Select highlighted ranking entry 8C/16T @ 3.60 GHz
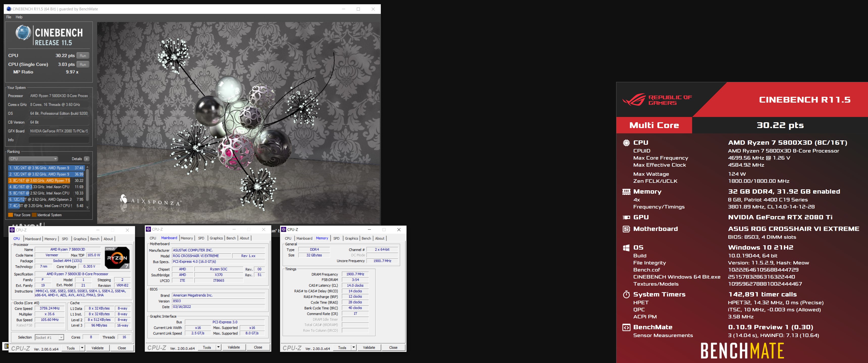This screenshot has height=363, width=868. point(46,180)
